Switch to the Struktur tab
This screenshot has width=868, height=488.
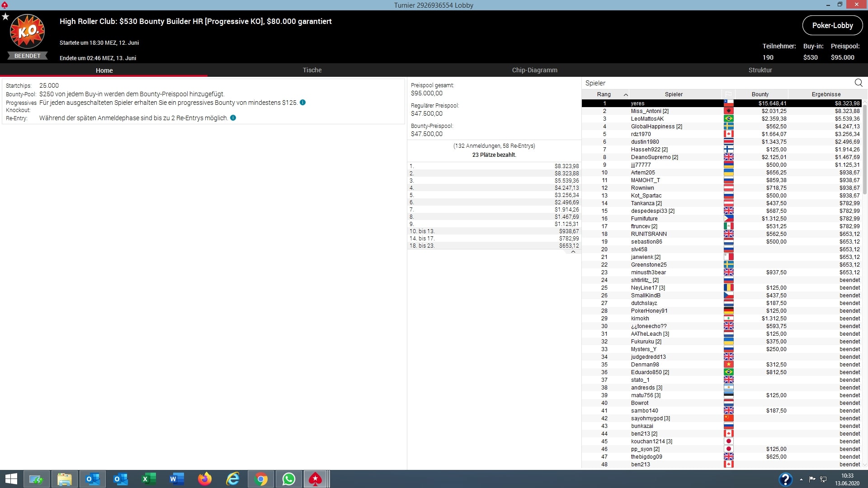click(760, 70)
